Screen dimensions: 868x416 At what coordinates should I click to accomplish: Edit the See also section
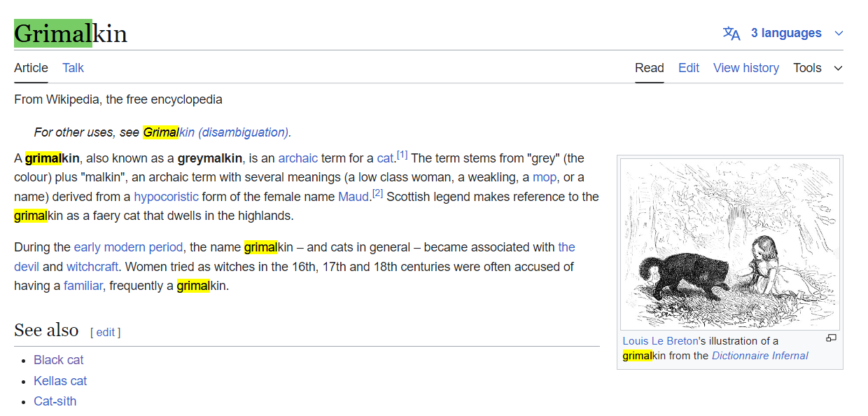point(106,332)
